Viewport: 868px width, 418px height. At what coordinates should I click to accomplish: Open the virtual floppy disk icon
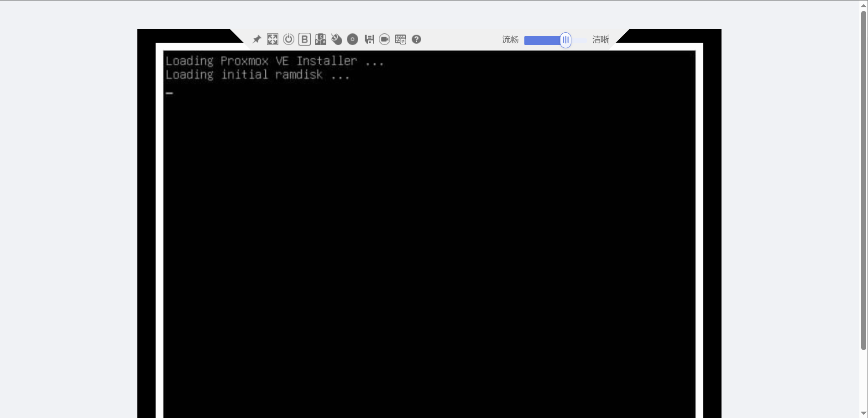(369, 40)
